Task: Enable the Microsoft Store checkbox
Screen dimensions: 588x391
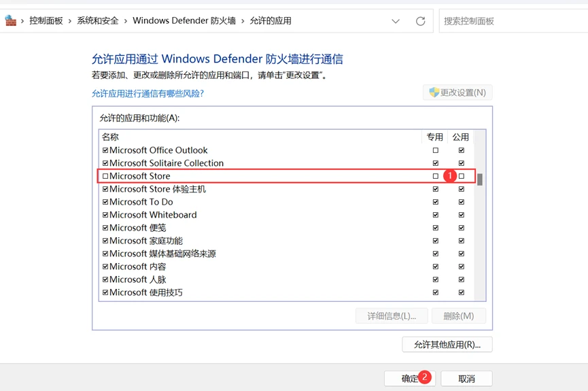Action: [105, 176]
